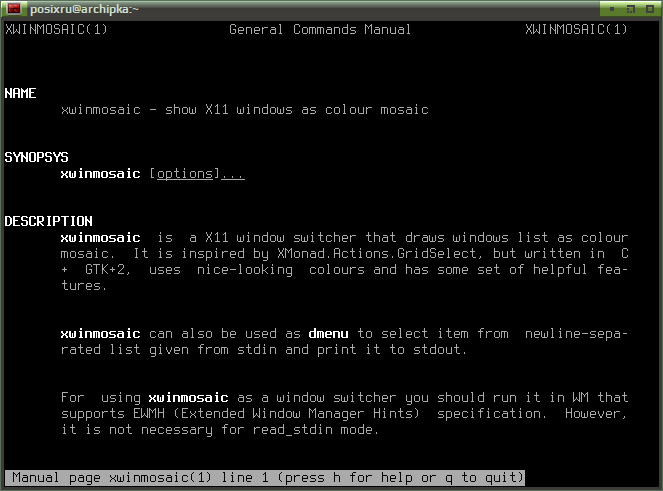Click the restore window button in title bar
663x491 pixels.
coord(631,9)
